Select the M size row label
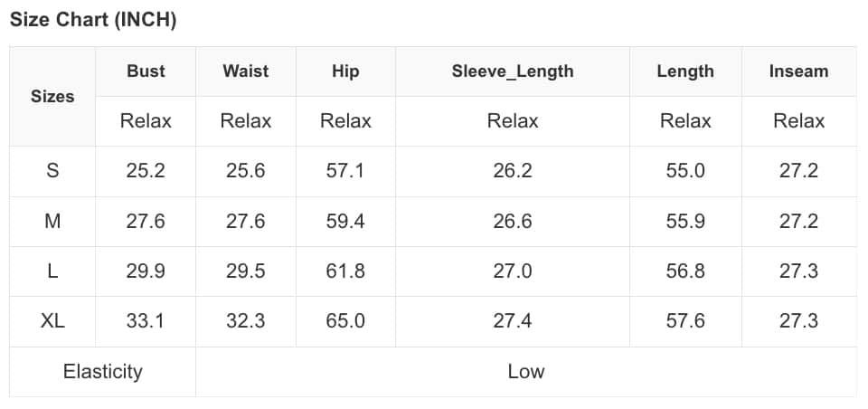This screenshot has height=409, width=868. click(52, 222)
